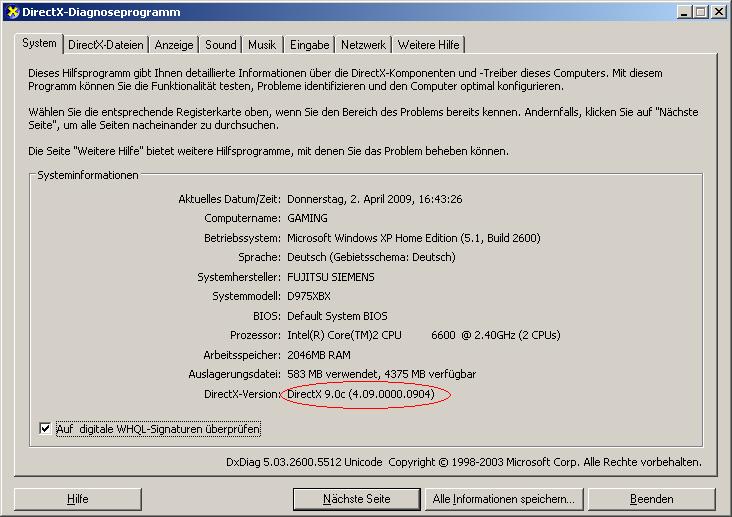Click the Nächste Seite button

357,499
